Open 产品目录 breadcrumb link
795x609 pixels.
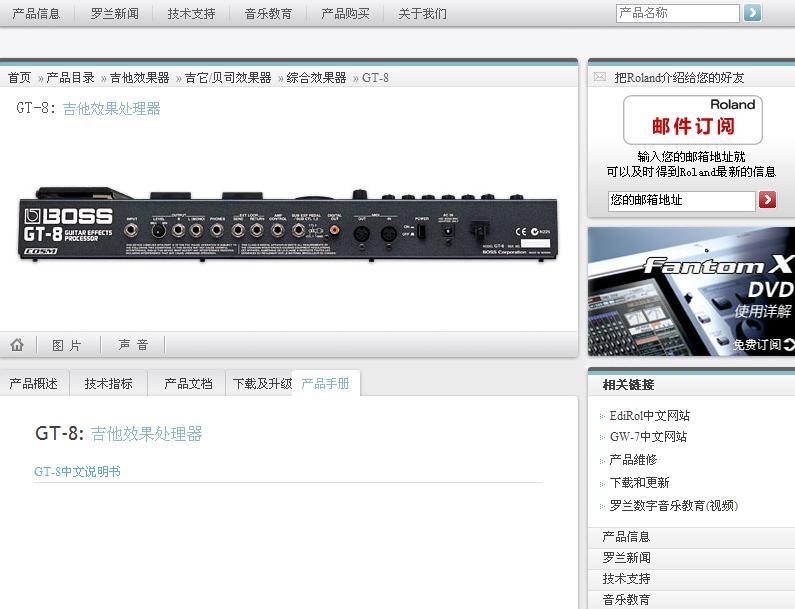70,78
